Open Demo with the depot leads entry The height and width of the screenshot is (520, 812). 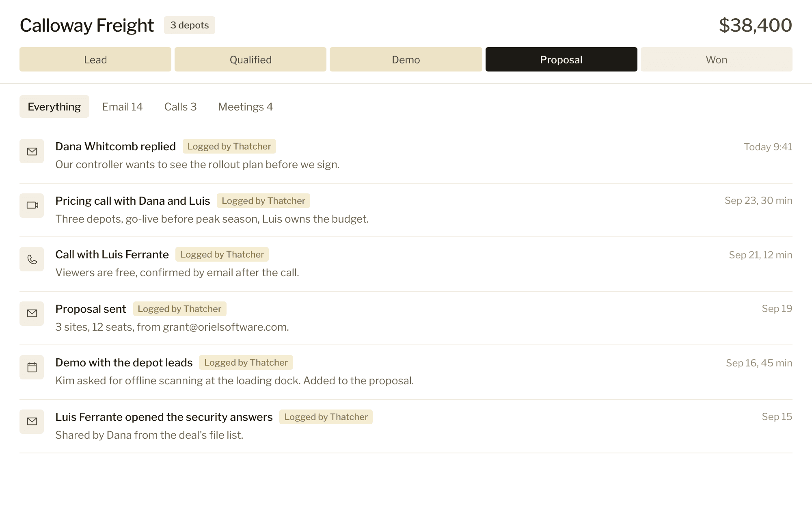(124, 362)
